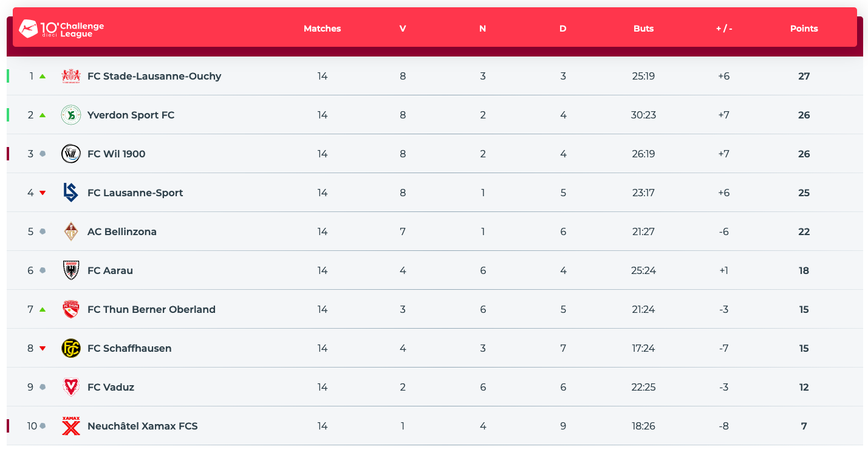Click red down arrow beside rank 4
Image resolution: width=868 pixels, height=452 pixels.
pyautogui.click(x=43, y=193)
